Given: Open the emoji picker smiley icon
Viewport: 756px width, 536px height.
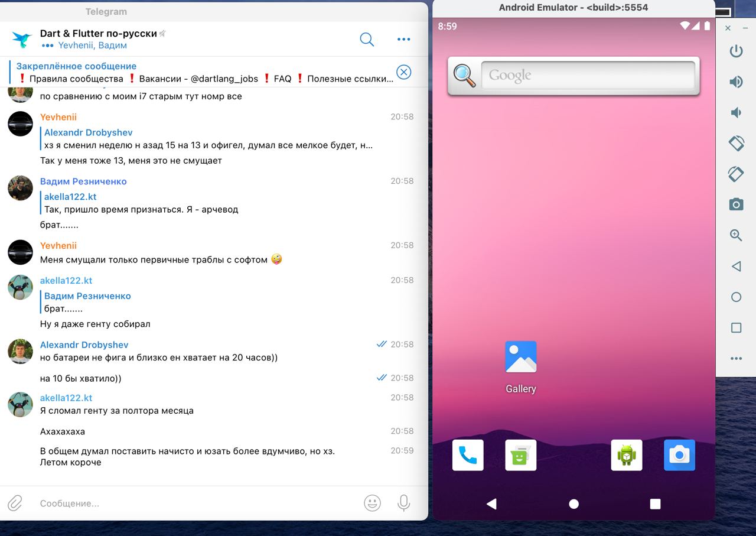Looking at the screenshot, I should (372, 503).
